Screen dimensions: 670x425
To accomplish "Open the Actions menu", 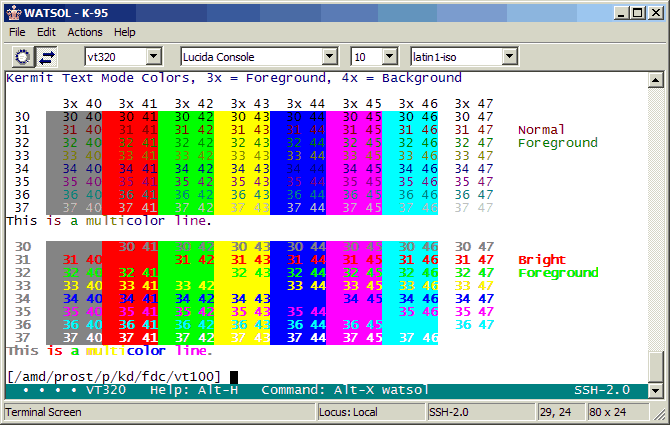I will (85, 32).
